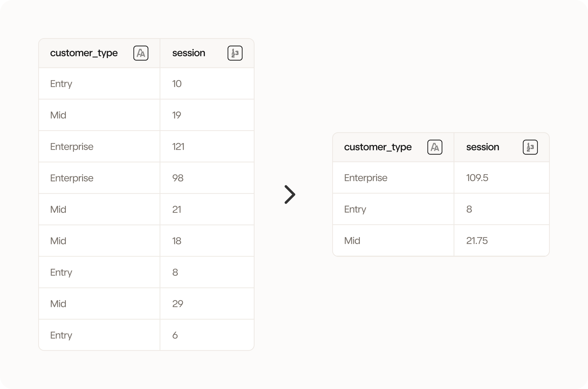Screen dimensions: 588x389
Task: Click the chevron arrow between the tables
Action: [290, 194]
